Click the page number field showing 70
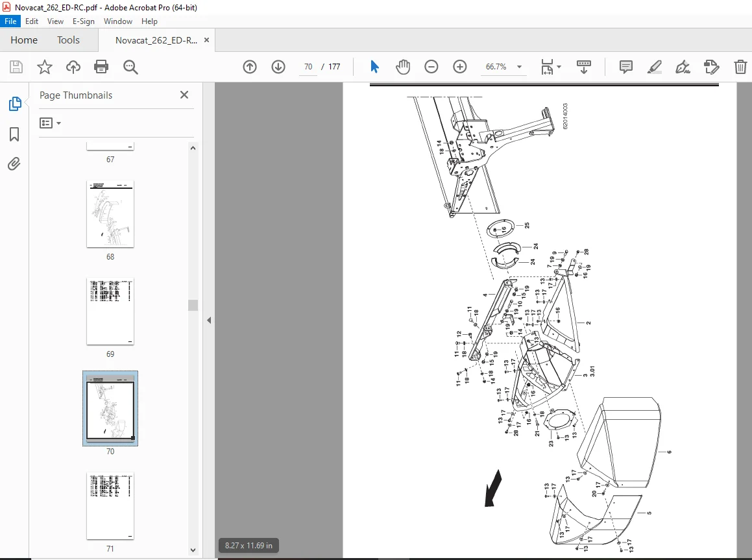This screenshot has width=752, height=560. (x=308, y=67)
